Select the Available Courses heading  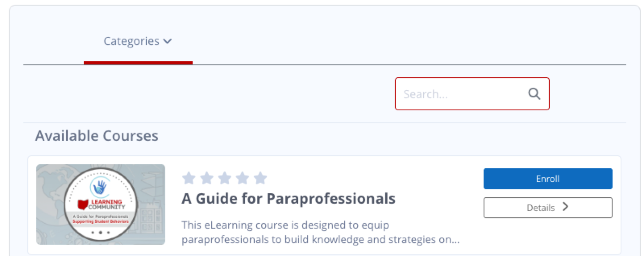click(x=97, y=136)
